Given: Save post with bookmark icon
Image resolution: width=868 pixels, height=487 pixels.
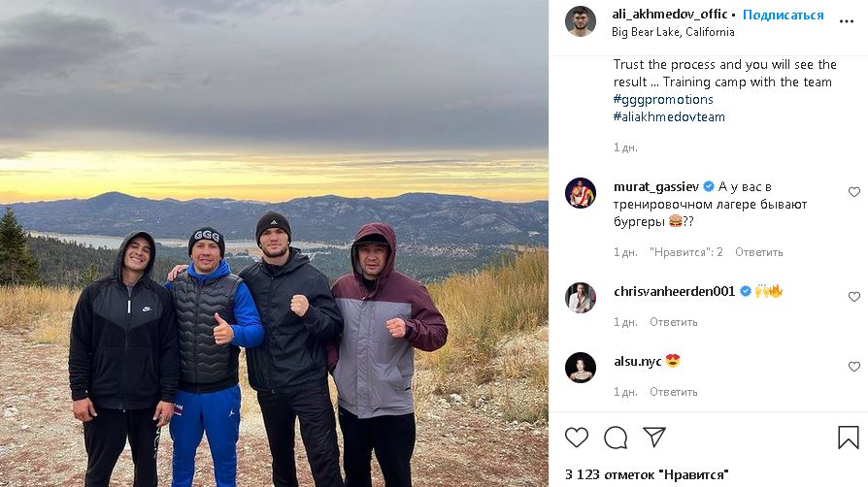Looking at the screenshot, I should click(848, 438).
